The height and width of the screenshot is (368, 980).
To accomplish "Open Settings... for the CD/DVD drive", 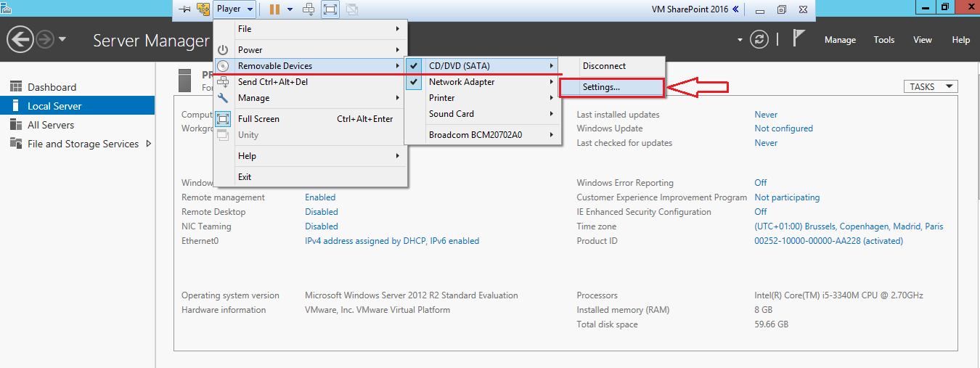I will click(x=612, y=87).
